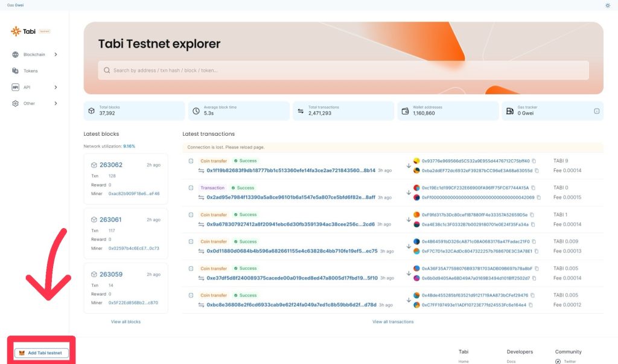The width and height of the screenshot is (618, 364).
Task: Click the Tabi logo in sidebar
Action: tap(25, 31)
